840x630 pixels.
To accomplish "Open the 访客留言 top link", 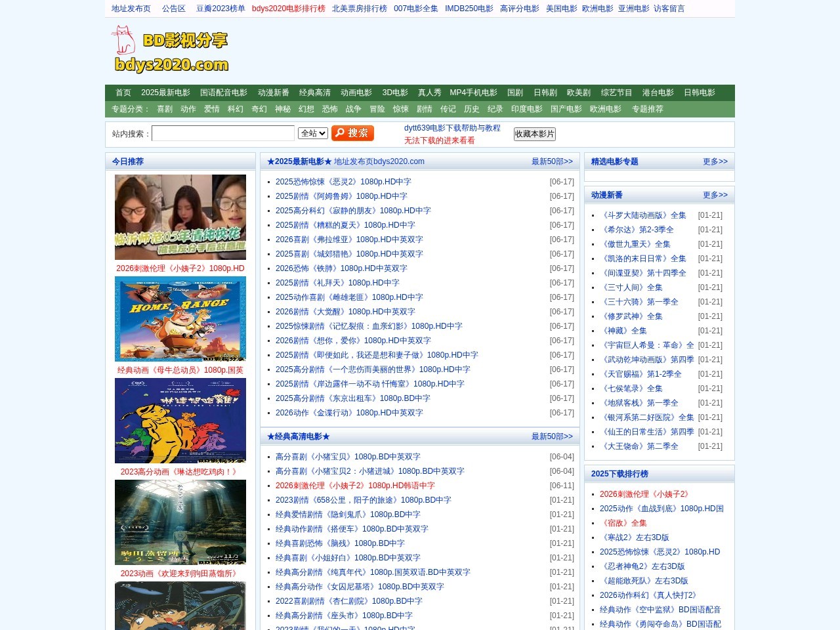I will point(669,9).
